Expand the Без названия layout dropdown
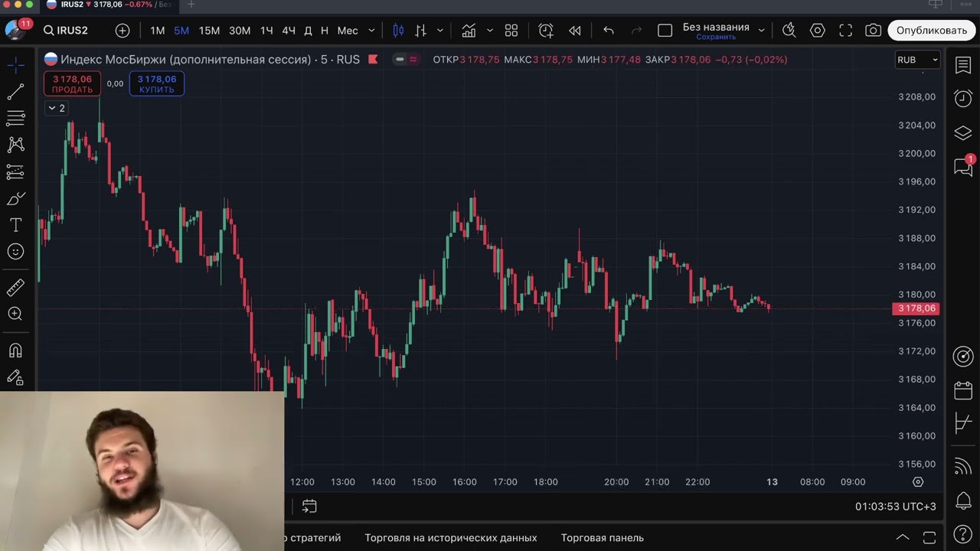The height and width of the screenshot is (551, 980). point(761,31)
